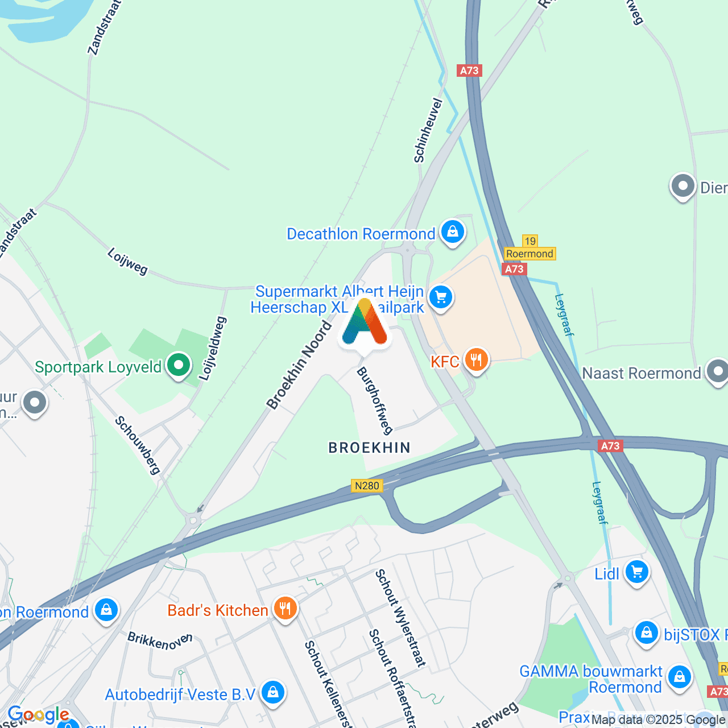The height and width of the screenshot is (728, 728).
Task: Select the N280 road badge
Action: (367, 485)
